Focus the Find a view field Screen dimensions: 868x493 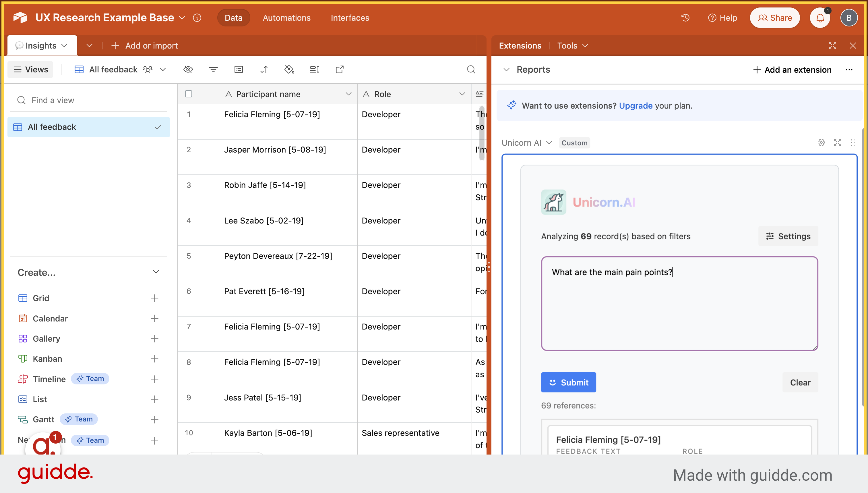tap(89, 100)
